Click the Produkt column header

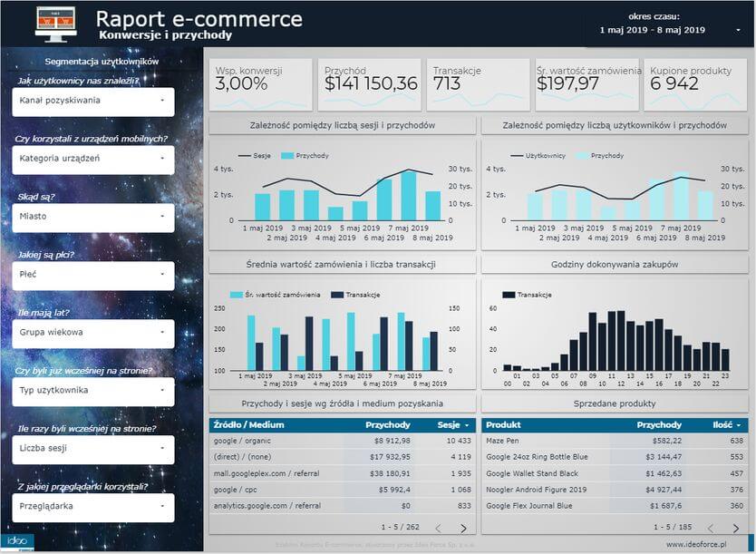505,424
